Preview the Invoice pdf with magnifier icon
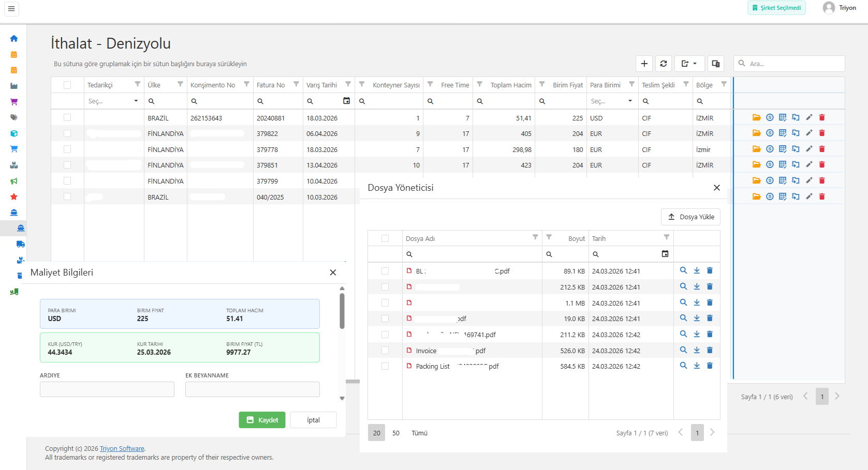 683,350
